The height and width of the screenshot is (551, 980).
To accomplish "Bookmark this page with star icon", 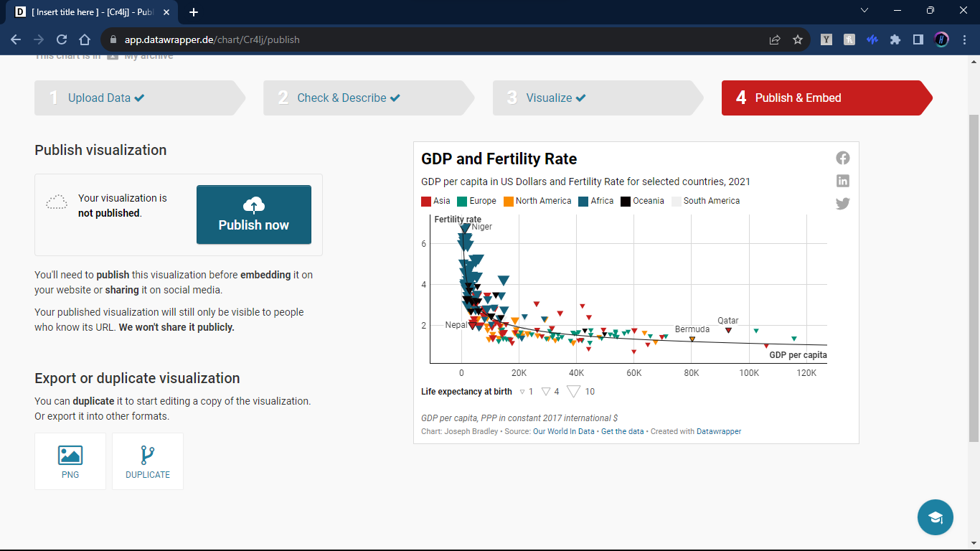I will [x=798, y=40].
